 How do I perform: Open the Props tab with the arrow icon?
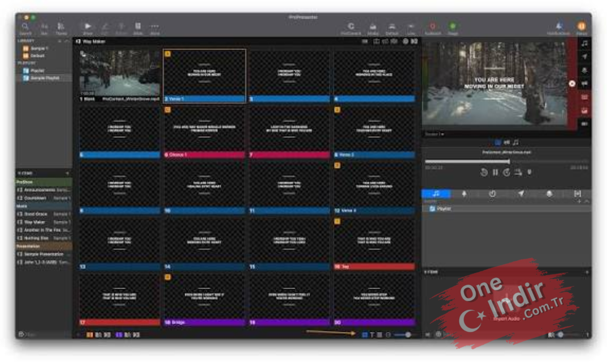tap(521, 194)
